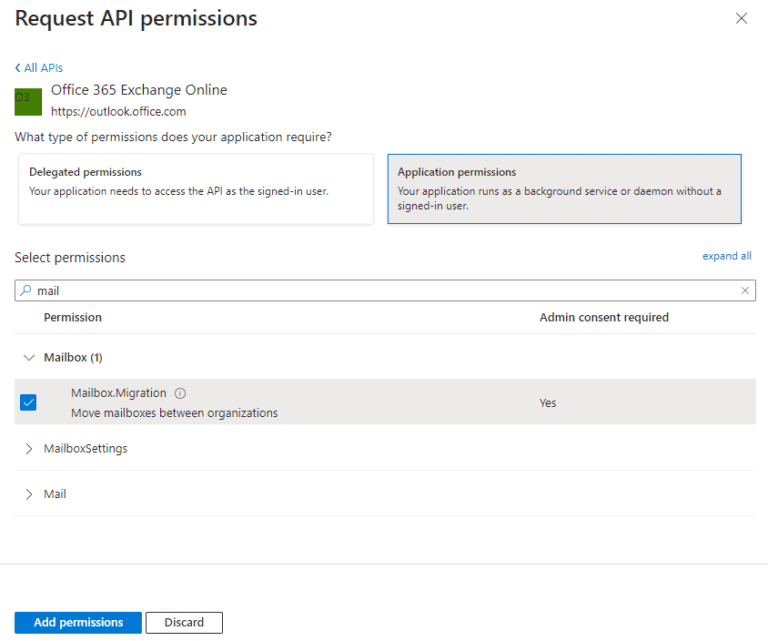Viewport: 768px width, 641px height.
Task: Click the Office 365 Exchange Online green icon
Action: [x=28, y=102]
